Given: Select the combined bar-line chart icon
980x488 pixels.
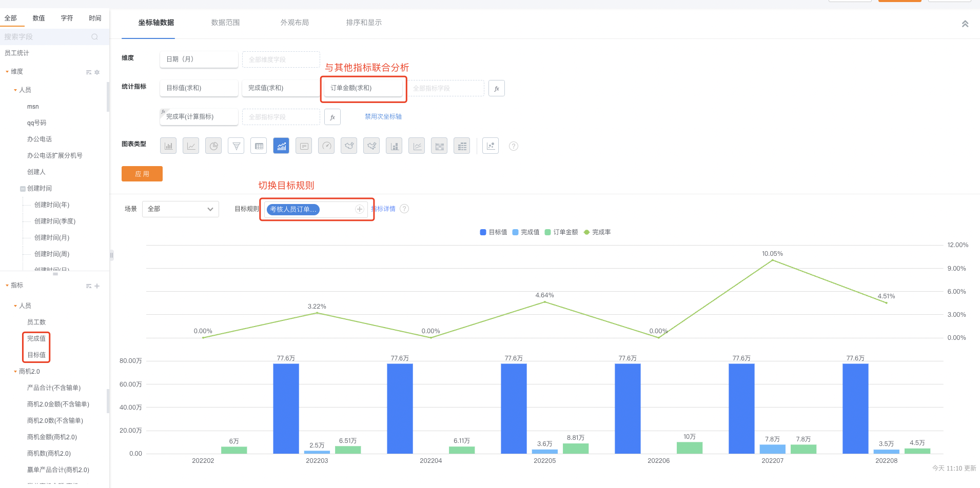Looking at the screenshot, I should 281,146.
